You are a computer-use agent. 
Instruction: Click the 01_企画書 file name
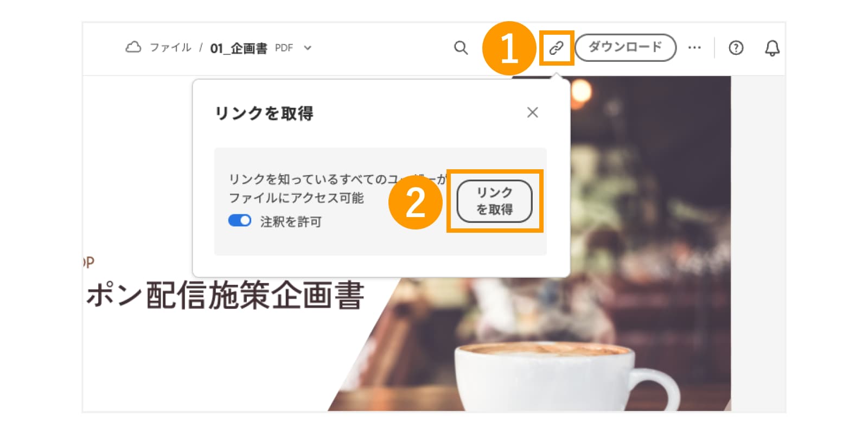click(239, 48)
